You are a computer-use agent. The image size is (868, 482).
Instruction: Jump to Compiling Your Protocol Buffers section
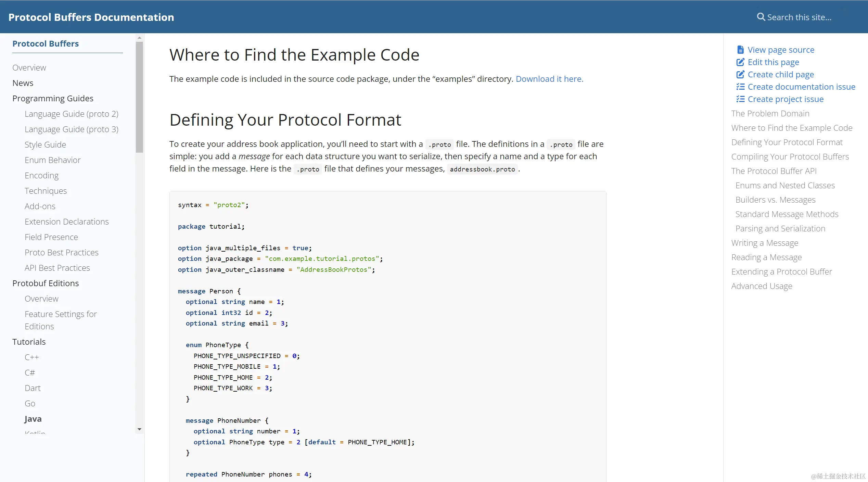pyautogui.click(x=790, y=157)
